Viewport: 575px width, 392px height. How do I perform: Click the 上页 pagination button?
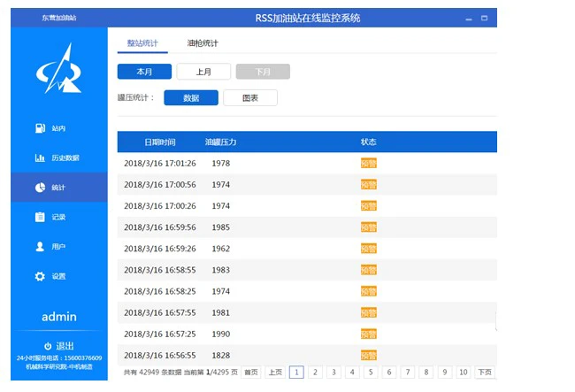275,373
